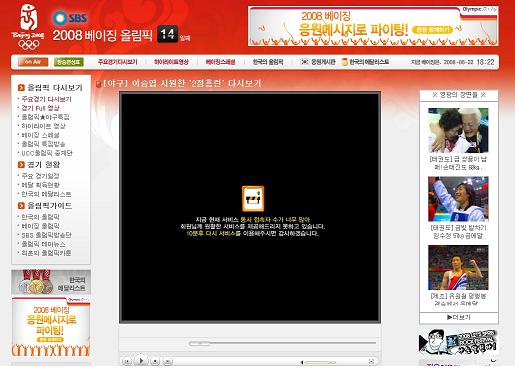Enter fullscreen using the player's expand icon

(x=371, y=361)
